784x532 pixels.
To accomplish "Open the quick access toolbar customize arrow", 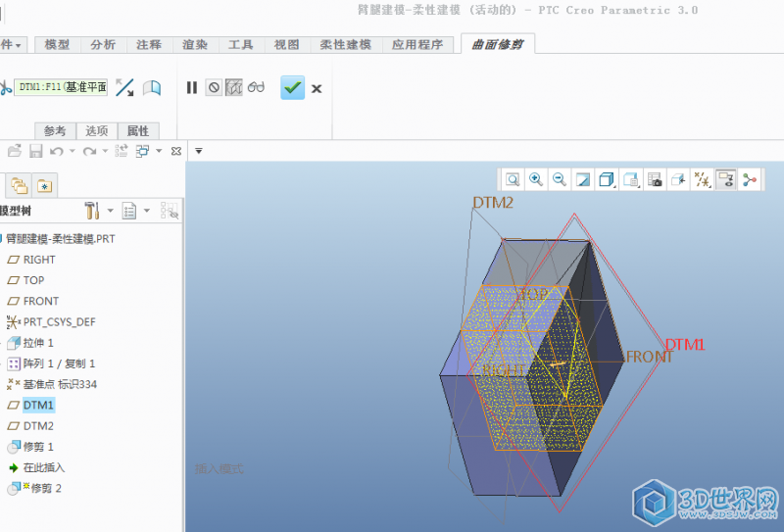I will pos(199,151).
